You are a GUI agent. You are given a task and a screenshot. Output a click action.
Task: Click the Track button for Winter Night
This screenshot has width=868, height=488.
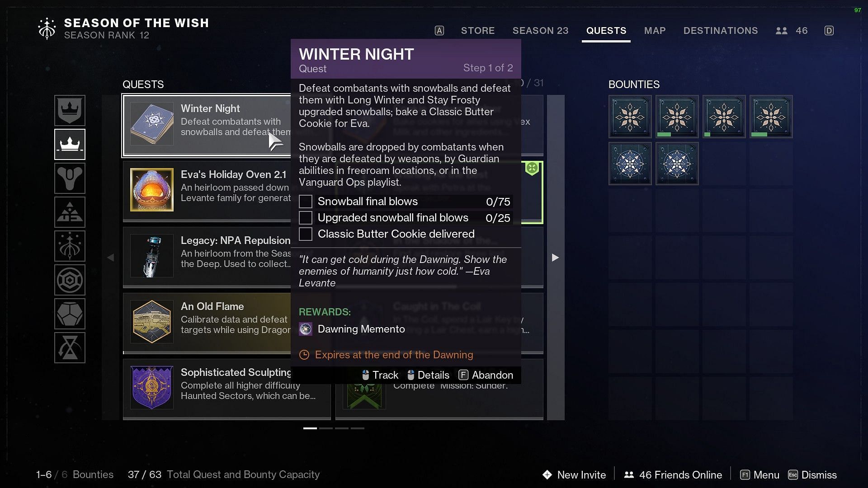pyautogui.click(x=380, y=374)
